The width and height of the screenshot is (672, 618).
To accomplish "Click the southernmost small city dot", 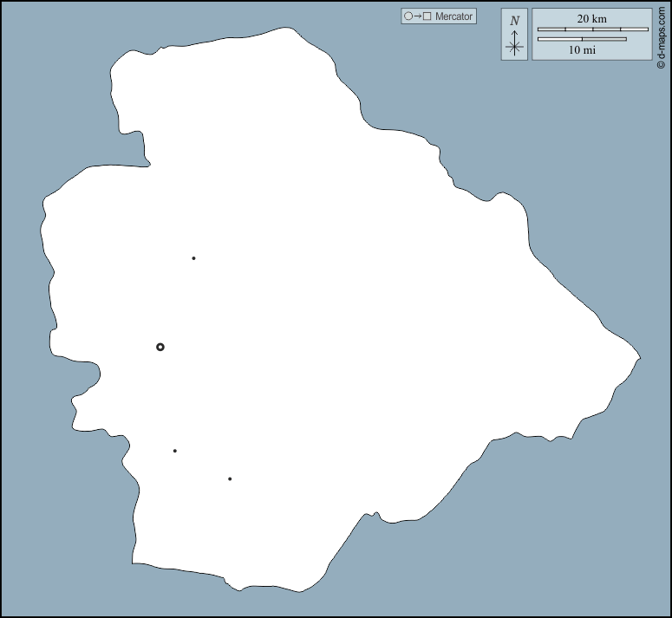I will pyautogui.click(x=230, y=478).
